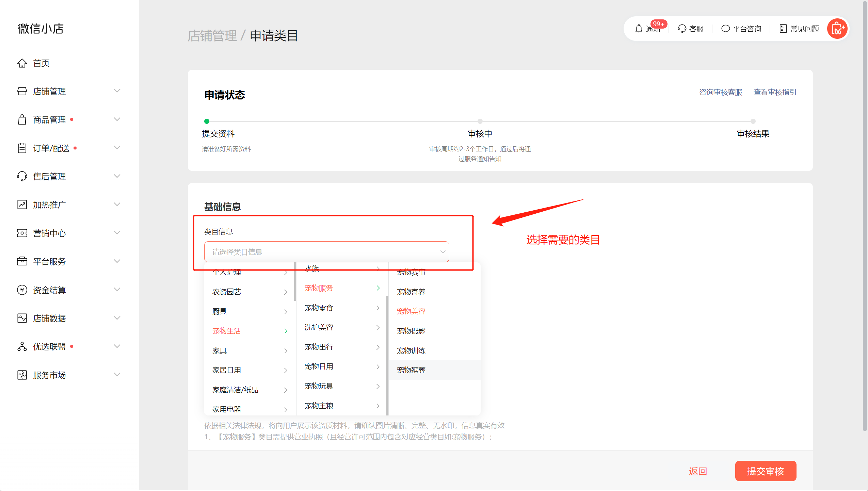Click the 常见问题 FAQ icon

click(783, 29)
